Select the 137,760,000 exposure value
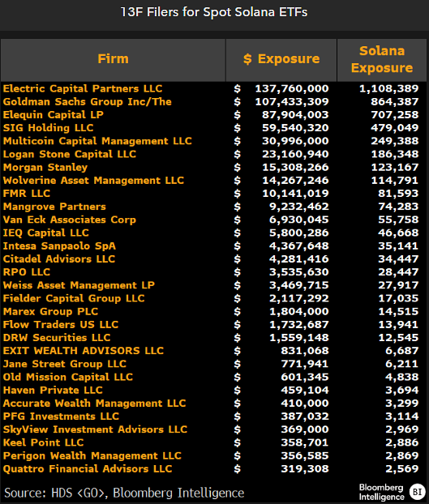Image resolution: width=429 pixels, height=504 pixels. (x=292, y=88)
